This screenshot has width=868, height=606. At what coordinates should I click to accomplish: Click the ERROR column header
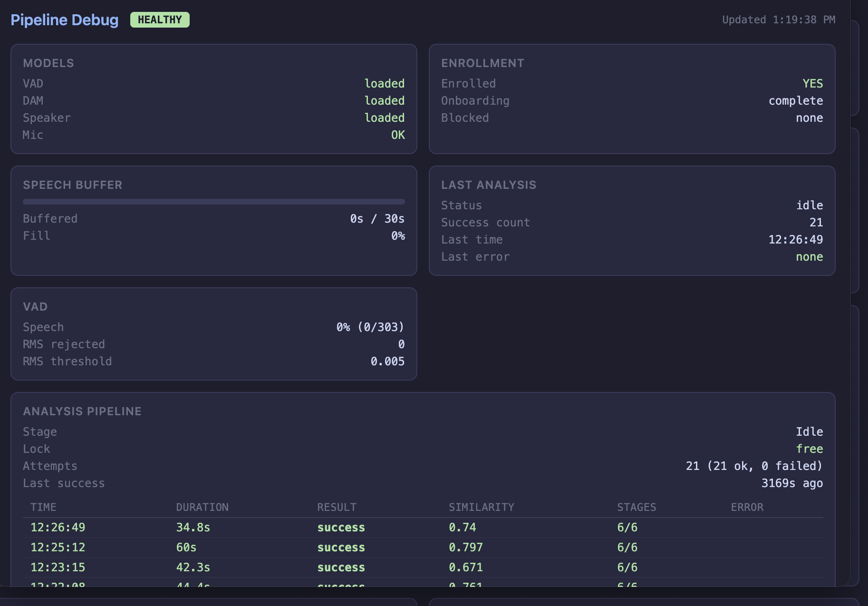pyautogui.click(x=747, y=508)
